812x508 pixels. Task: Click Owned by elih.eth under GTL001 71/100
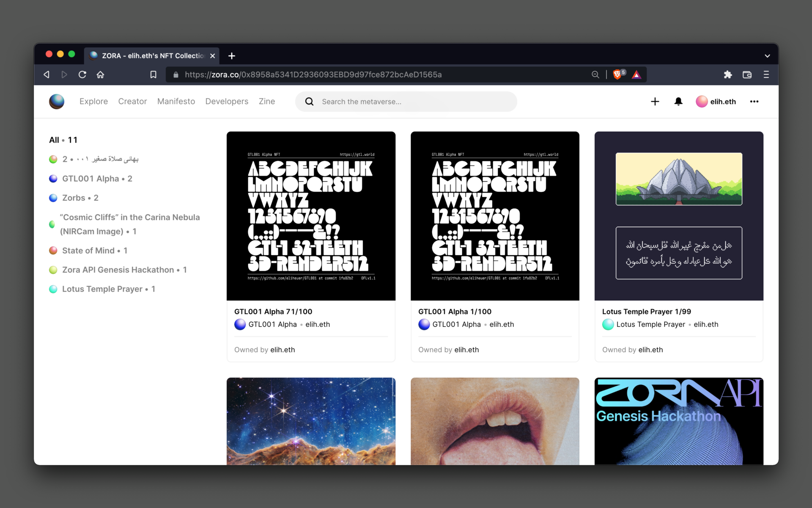(265, 350)
